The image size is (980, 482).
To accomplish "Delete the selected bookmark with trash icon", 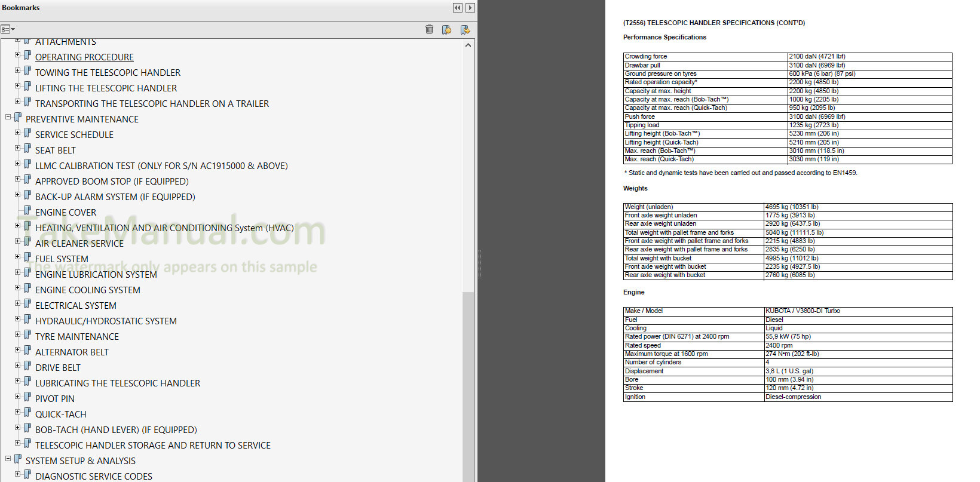I will click(x=429, y=29).
